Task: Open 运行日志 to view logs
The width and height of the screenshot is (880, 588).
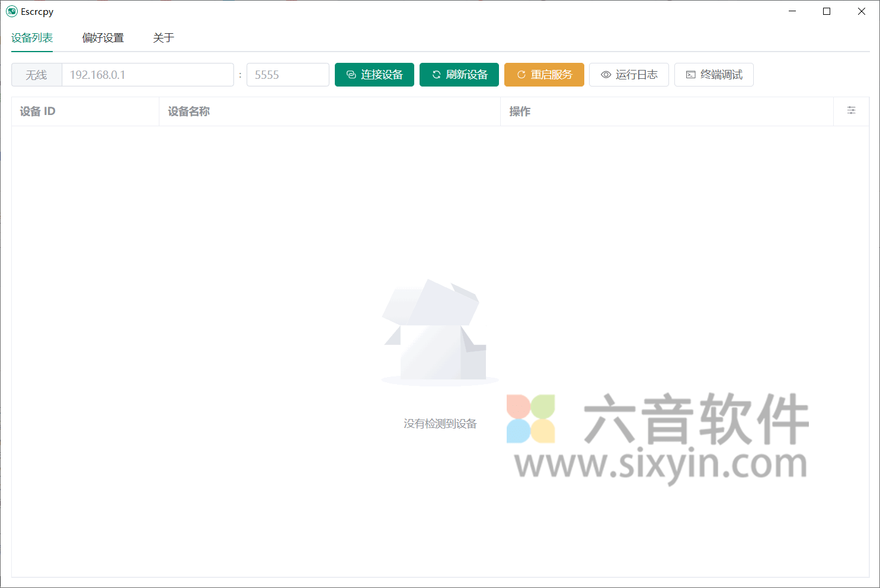Action: point(629,75)
